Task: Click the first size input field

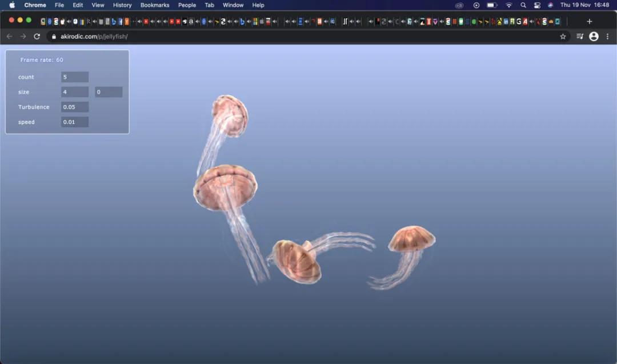Action: 75,92
